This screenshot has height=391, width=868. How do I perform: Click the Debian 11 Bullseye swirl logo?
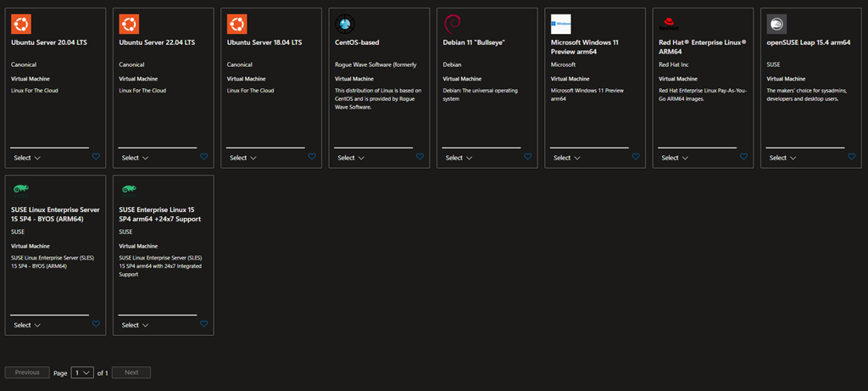[453, 24]
